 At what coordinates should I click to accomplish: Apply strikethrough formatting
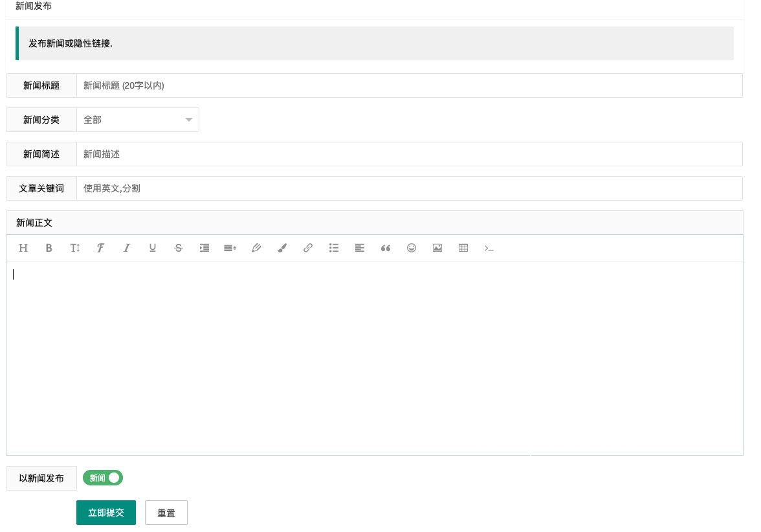179,248
